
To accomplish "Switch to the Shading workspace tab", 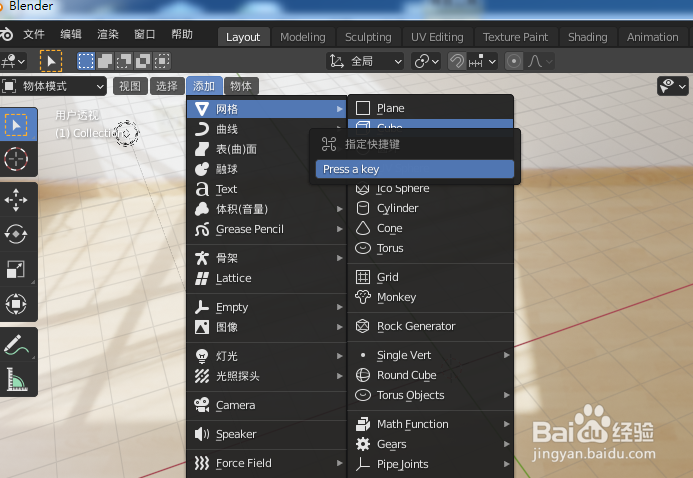I will pos(587,37).
